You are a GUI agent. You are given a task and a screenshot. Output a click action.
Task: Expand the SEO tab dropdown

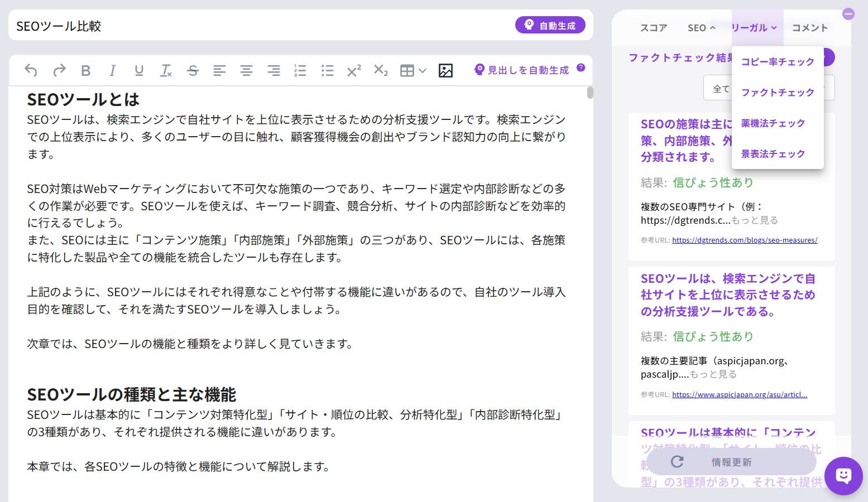[701, 27]
